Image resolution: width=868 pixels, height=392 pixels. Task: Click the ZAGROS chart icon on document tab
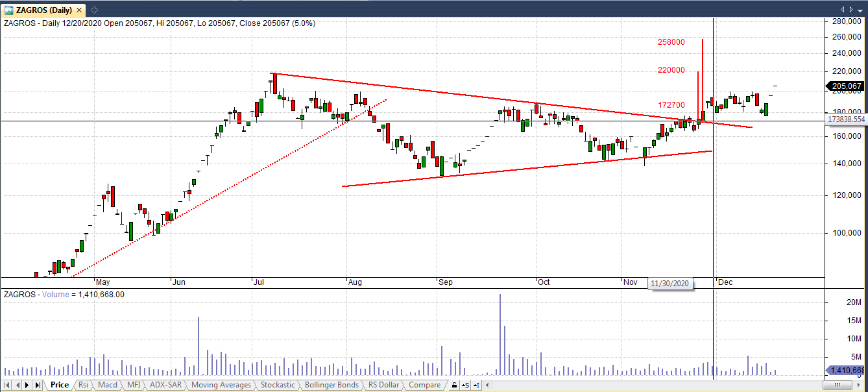[8, 9]
